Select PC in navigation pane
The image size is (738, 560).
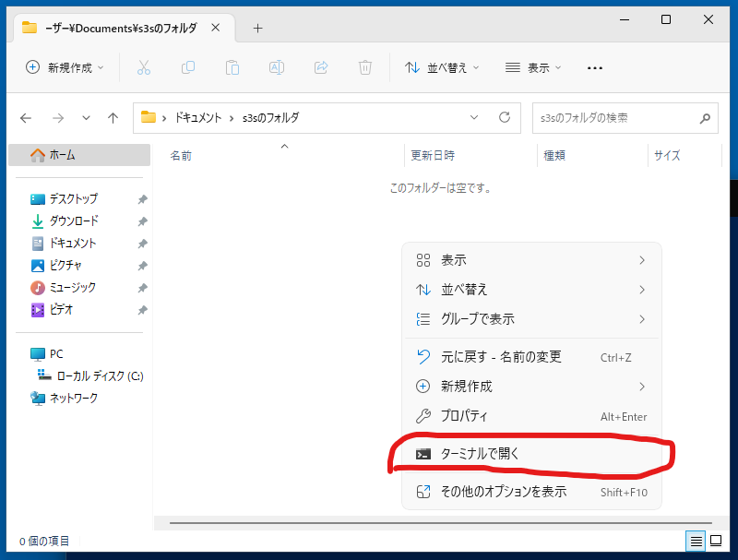click(x=47, y=354)
